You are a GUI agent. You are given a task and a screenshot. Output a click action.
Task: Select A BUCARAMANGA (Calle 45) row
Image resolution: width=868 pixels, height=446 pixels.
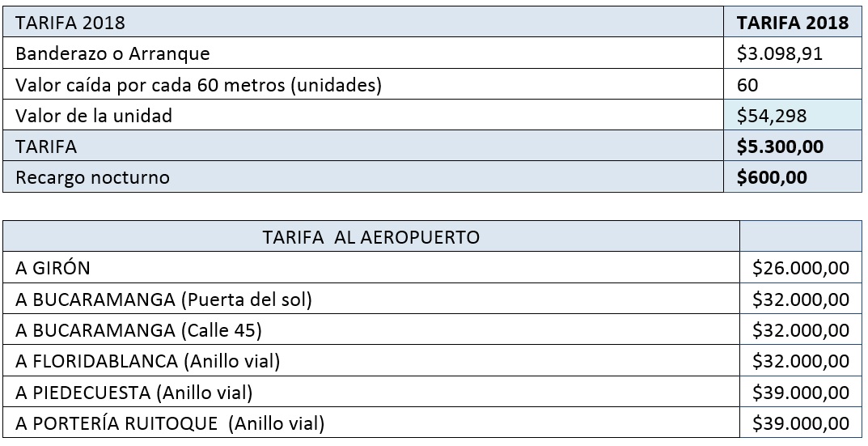[432, 329]
